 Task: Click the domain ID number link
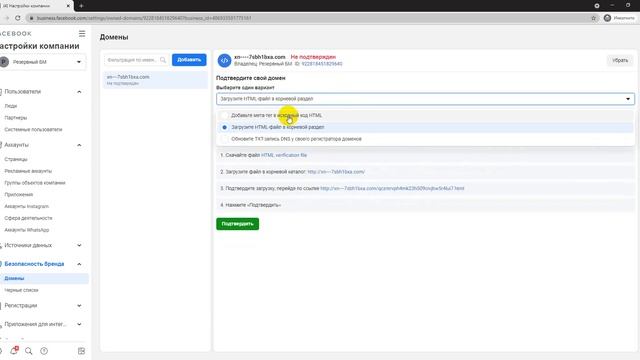point(322,64)
